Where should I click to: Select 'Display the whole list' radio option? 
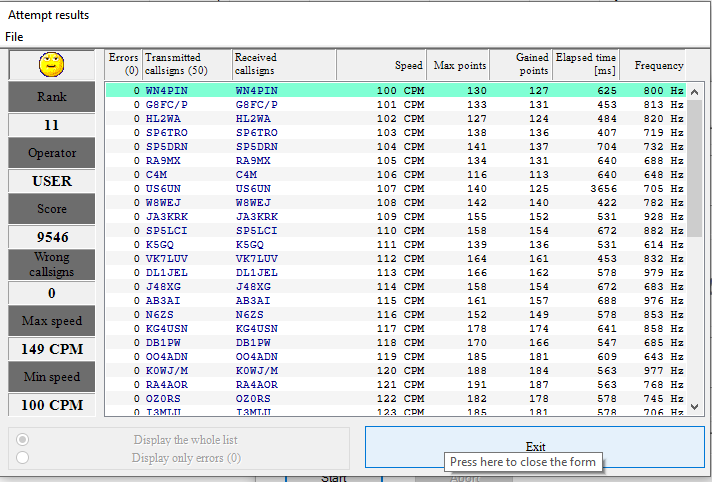[23, 440]
